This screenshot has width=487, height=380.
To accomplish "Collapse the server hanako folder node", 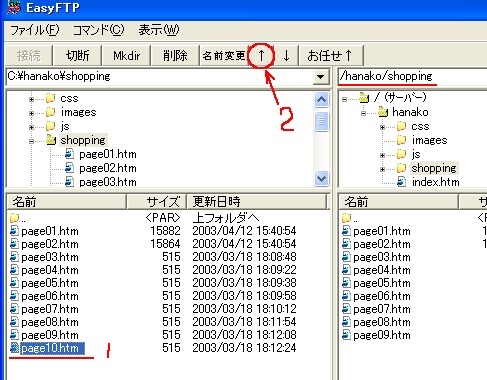I will pos(363,113).
